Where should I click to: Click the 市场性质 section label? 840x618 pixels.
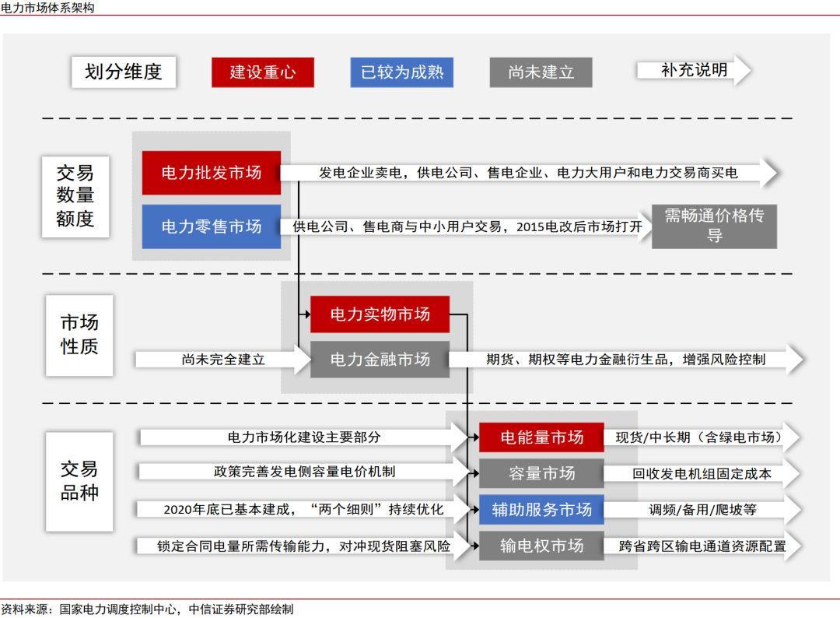click(x=79, y=335)
